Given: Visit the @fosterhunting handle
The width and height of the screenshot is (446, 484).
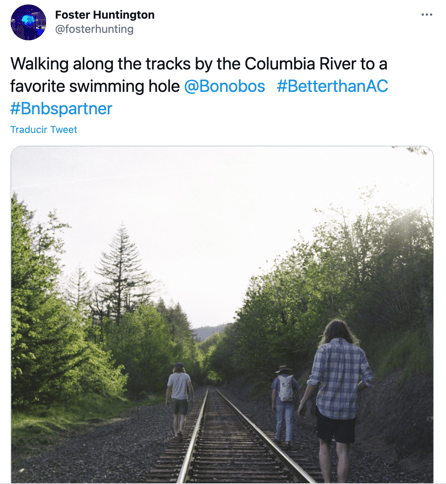Looking at the screenshot, I should 94,29.
